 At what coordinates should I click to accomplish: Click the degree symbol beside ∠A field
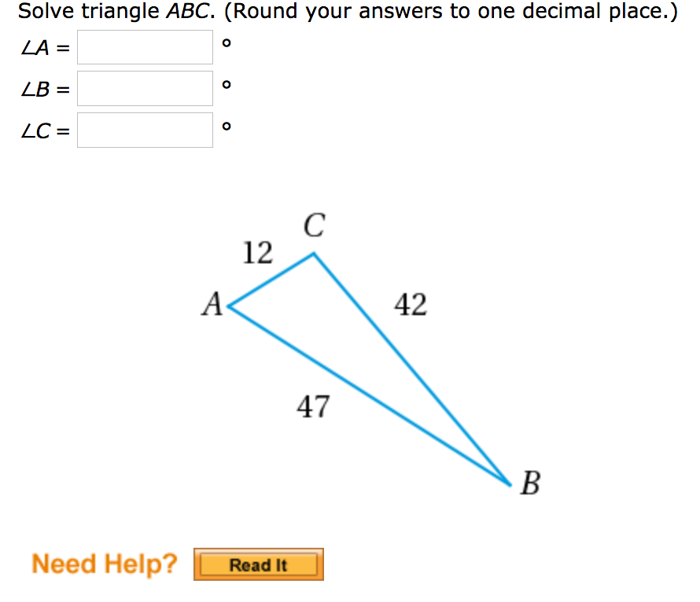tap(226, 43)
